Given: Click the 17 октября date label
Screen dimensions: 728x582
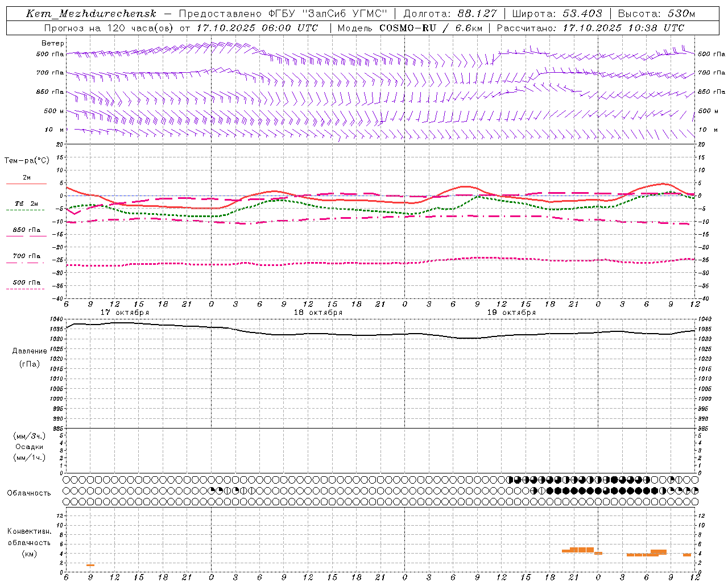Looking at the screenshot, I should tap(125, 313).
